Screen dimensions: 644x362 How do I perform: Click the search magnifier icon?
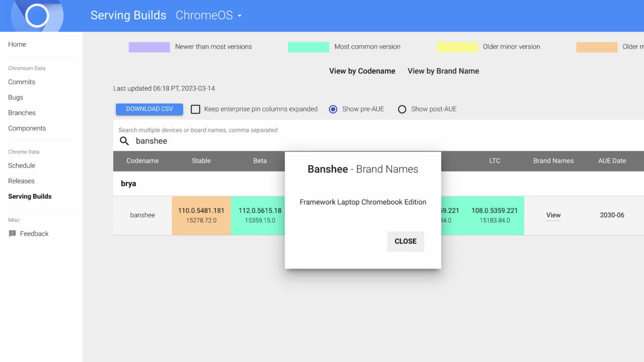(x=124, y=141)
